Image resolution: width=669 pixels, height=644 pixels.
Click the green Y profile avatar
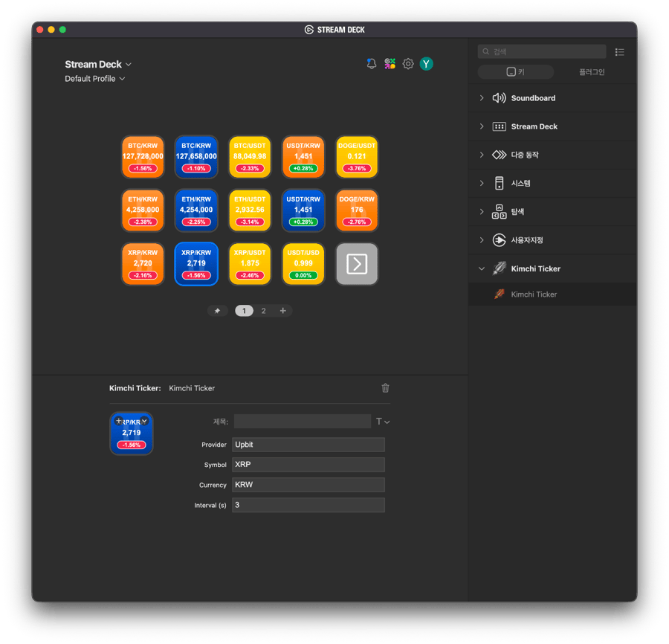point(426,64)
